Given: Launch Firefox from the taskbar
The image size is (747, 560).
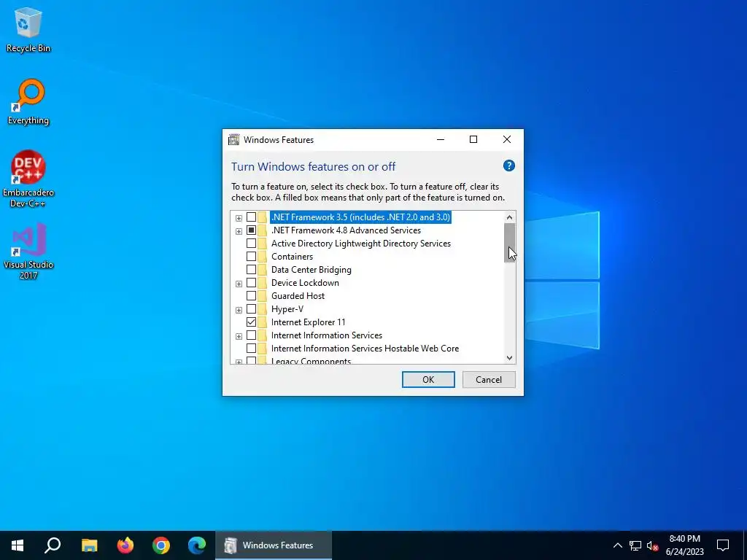Looking at the screenshot, I should [x=125, y=545].
